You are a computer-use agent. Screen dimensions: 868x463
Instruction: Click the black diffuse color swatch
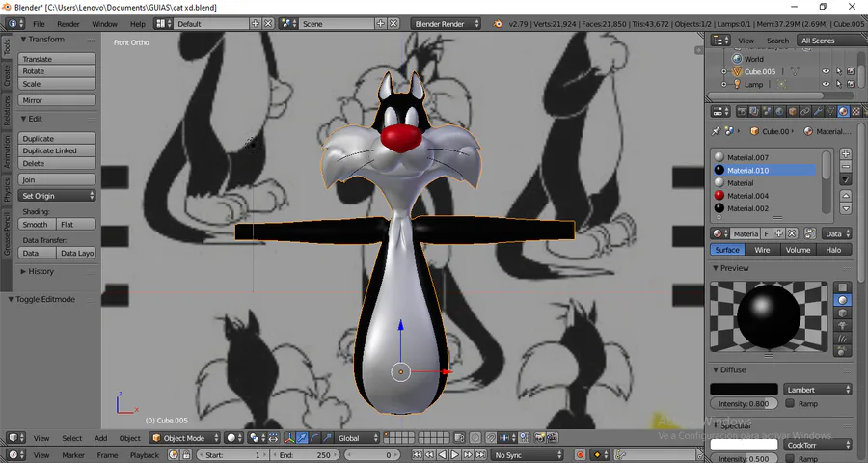click(x=744, y=390)
